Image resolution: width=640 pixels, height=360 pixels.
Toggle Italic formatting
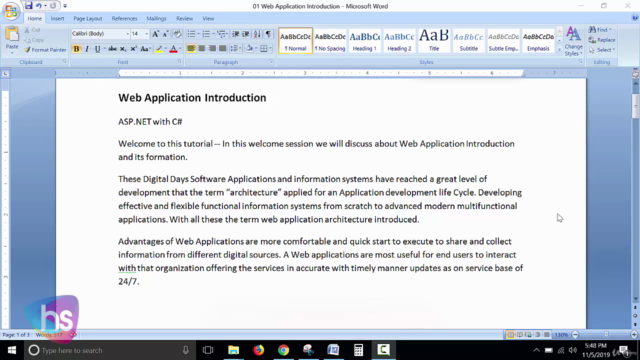click(x=87, y=49)
